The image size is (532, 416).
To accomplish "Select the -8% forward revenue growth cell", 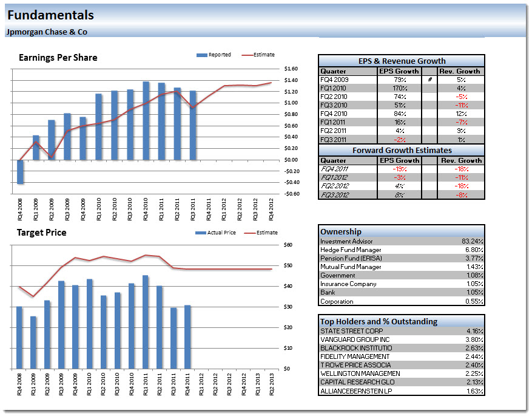I will coord(461,195).
